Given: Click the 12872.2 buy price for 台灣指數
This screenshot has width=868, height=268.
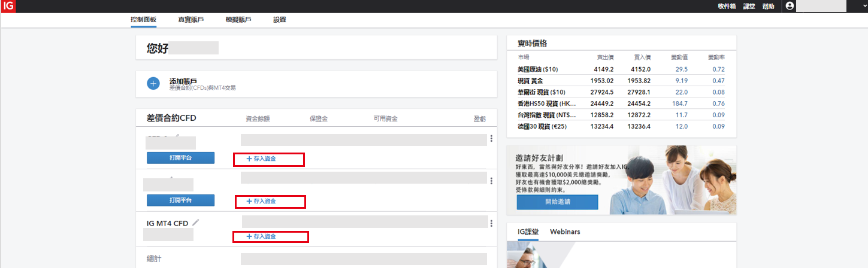Looking at the screenshot, I should coord(639,115).
